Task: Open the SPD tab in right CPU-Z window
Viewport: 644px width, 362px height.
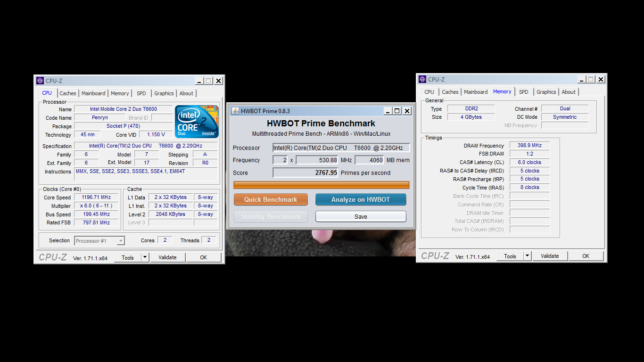Action: coord(524,92)
